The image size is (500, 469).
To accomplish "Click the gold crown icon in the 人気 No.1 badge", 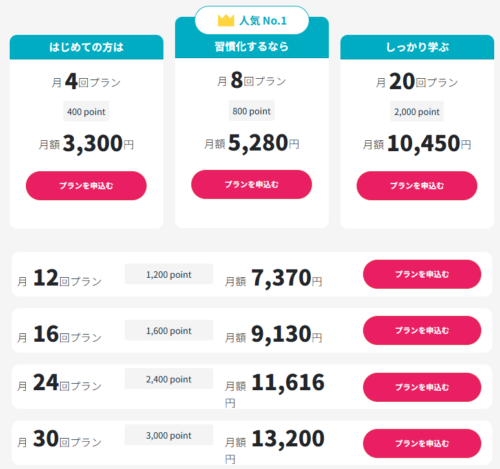I will 226,20.
